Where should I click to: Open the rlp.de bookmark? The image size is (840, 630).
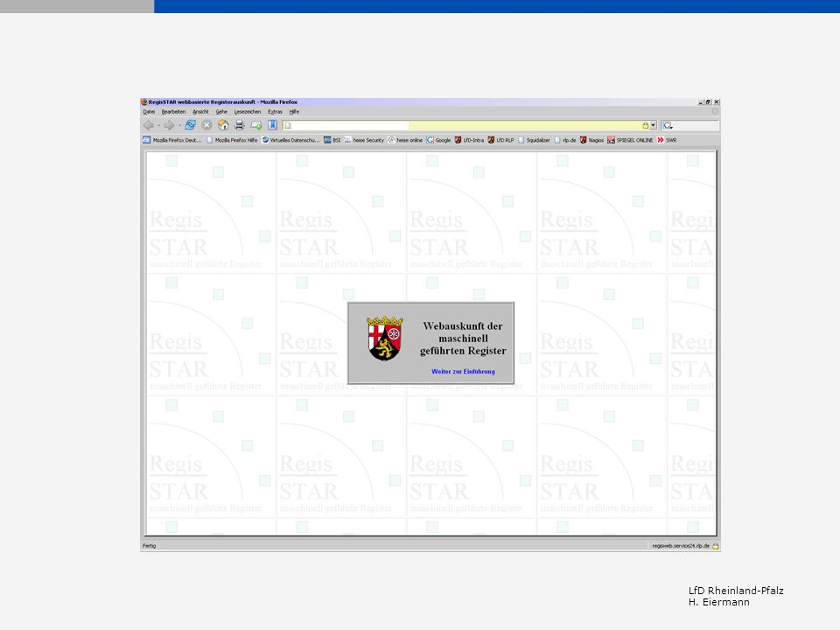click(565, 140)
